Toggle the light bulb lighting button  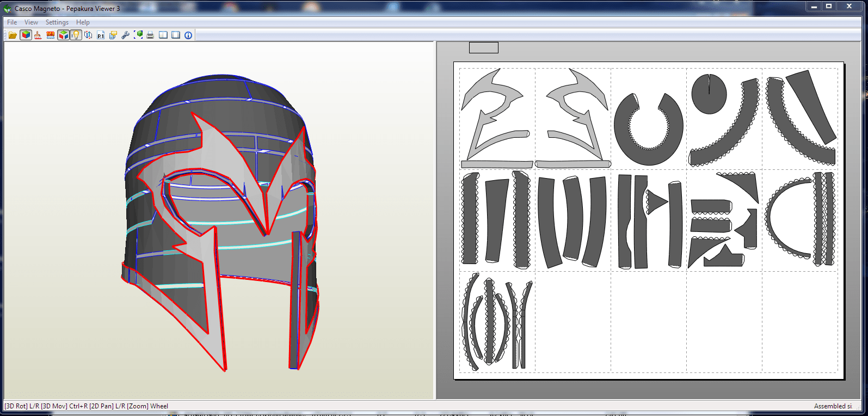click(76, 35)
